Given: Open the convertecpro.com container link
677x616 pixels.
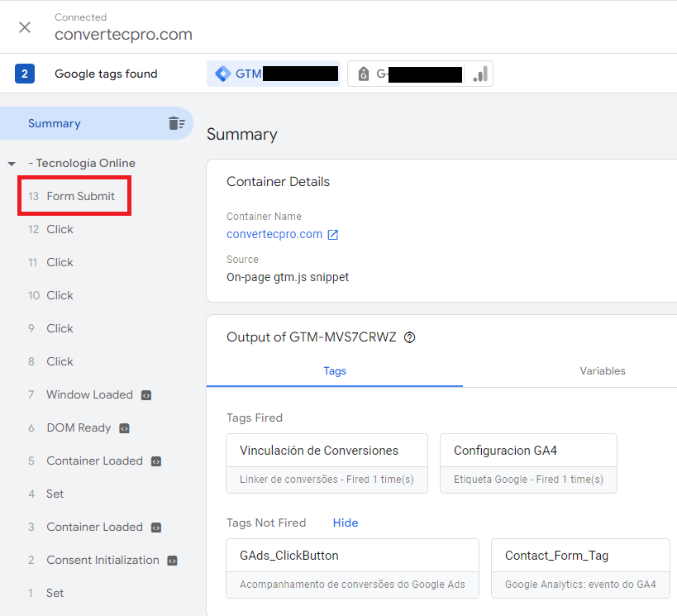Looking at the screenshot, I should (274, 234).
